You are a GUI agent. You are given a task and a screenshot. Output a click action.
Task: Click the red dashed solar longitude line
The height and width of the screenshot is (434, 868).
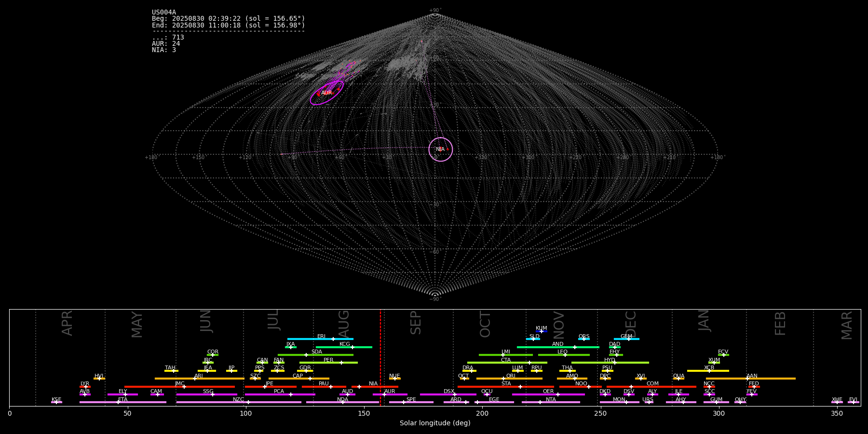(380, 358)
